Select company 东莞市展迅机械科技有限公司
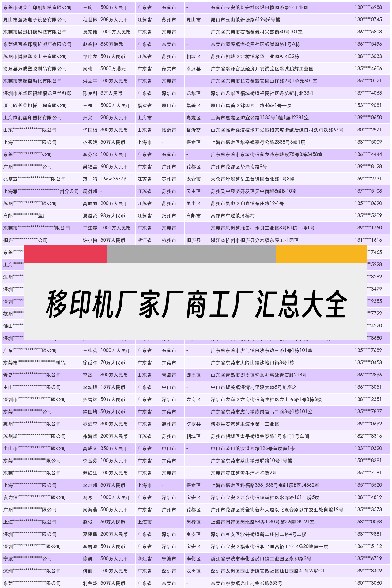 35,32
